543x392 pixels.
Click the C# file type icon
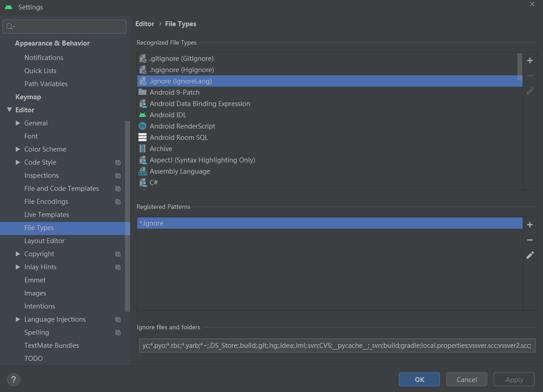click(x=143, y=183)
